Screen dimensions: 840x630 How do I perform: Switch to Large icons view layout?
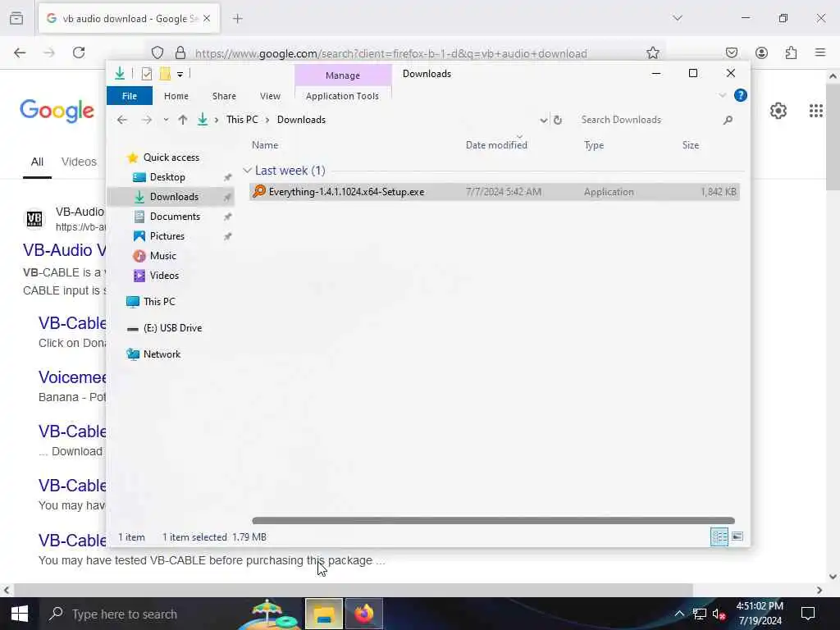tap(737, 536)
